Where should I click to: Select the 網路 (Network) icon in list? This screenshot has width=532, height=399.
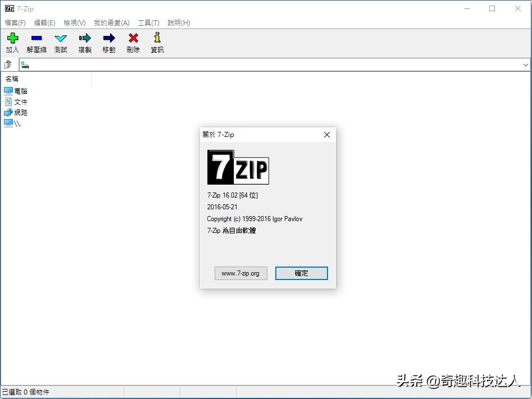(8, 112)
